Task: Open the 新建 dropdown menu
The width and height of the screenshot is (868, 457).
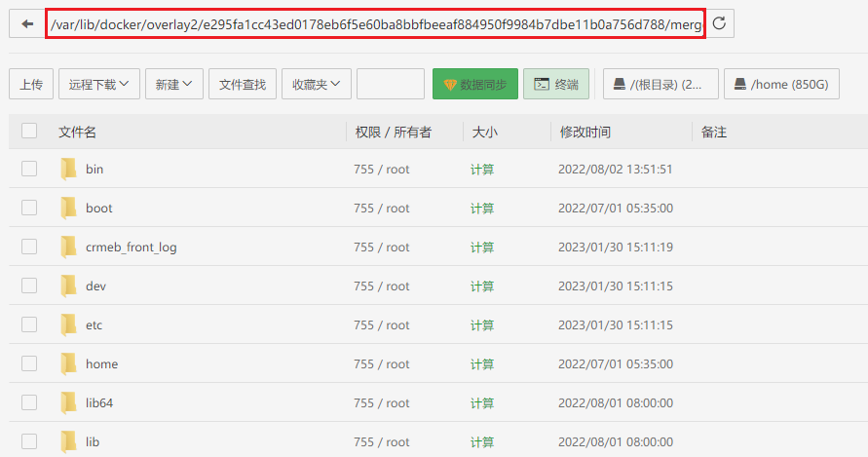Action: [174, 84]
